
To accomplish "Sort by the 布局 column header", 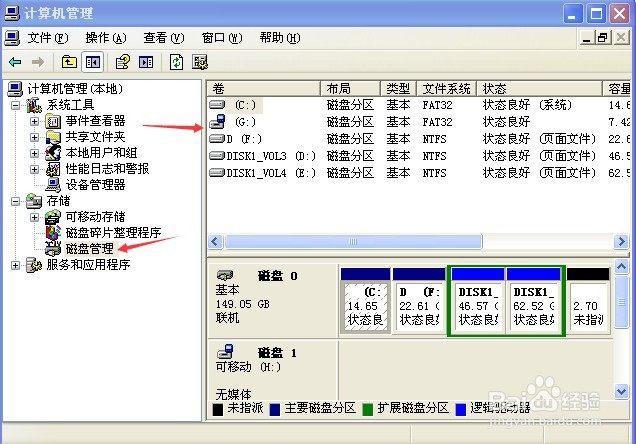I will (350, 88).
